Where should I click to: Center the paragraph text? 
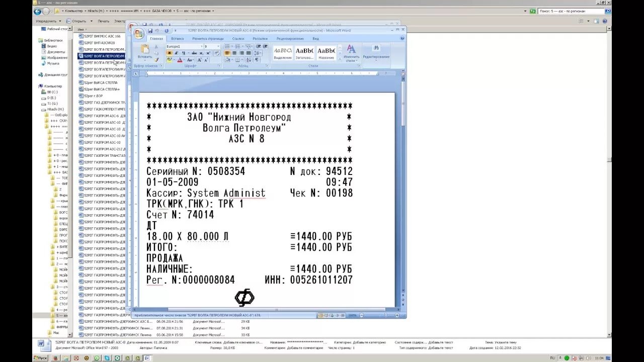pyautogui.click(x=234, y=53)
